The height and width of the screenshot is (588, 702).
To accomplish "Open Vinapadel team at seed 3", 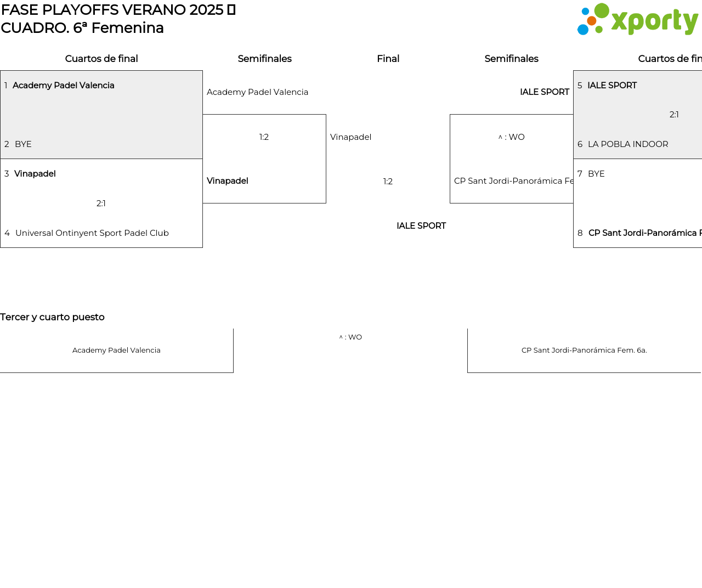I will [35, 174].
